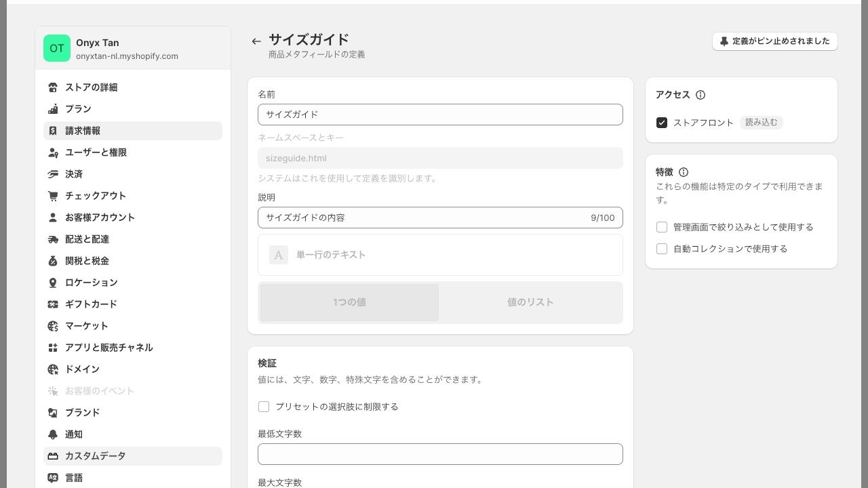The width and height of the screenshot is (868, 488).
Task: Uncheck the ストアフロント access checkbox
Action: pos(662,123)
